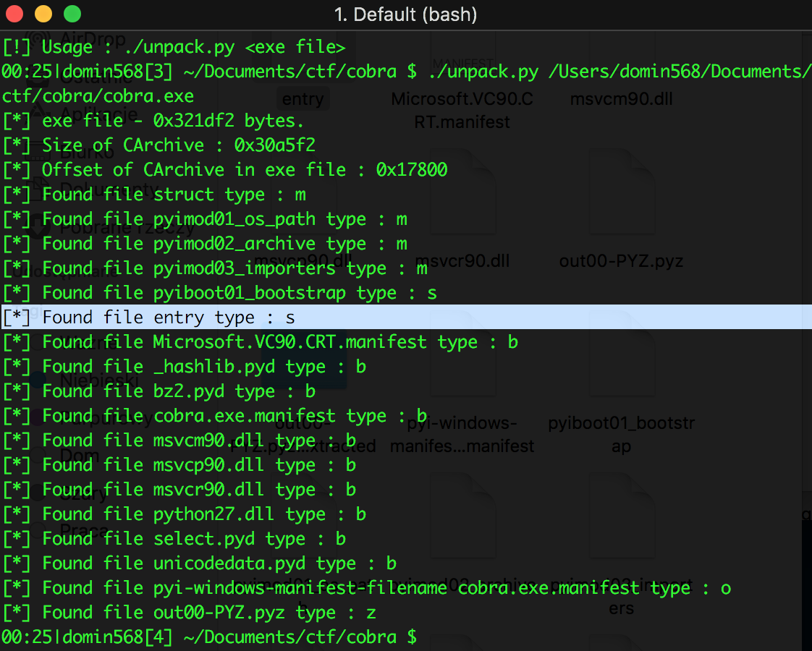Image resolution: width=812 pixels, height=651 pixels.
Task: Click the yellow minimize window button
Action: tap(43, 14)
